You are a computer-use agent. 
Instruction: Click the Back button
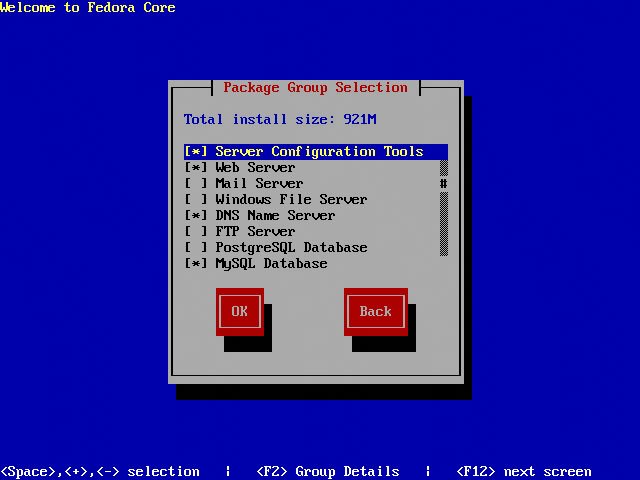(x=376, y=311)
